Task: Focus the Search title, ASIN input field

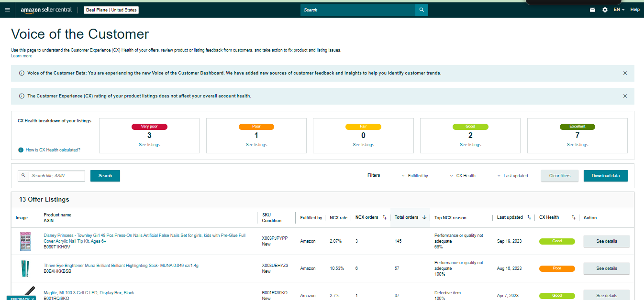Action: tap(57, 176)
